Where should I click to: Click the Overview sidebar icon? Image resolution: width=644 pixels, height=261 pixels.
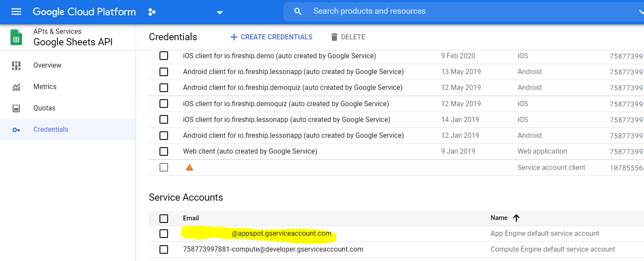click(x=16, y=65)
